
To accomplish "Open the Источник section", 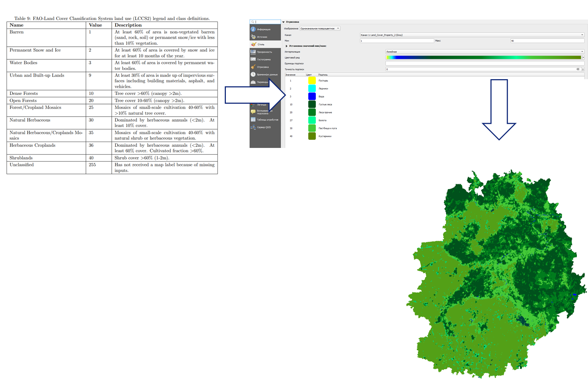I will point(265,37).
